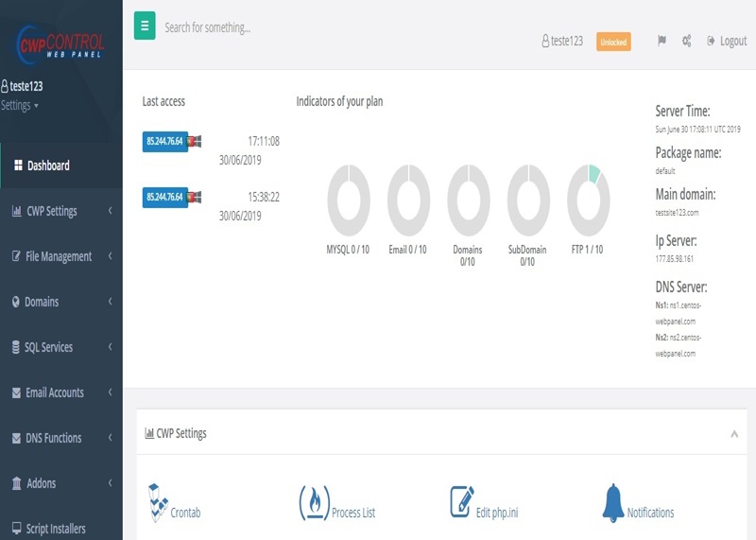Expand the DNS Functions chevron
The image size is (756, 540).
point(110,437)
